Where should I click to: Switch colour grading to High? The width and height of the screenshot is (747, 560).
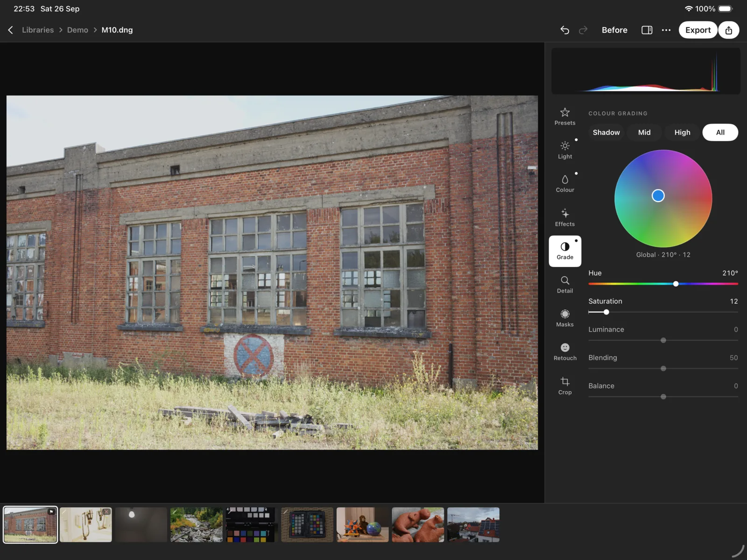[682, 133]
